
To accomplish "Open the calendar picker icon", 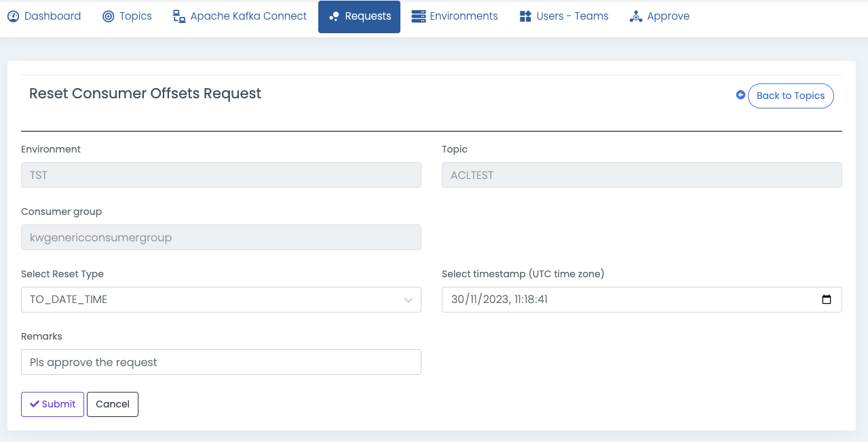I will coord(826,300).
